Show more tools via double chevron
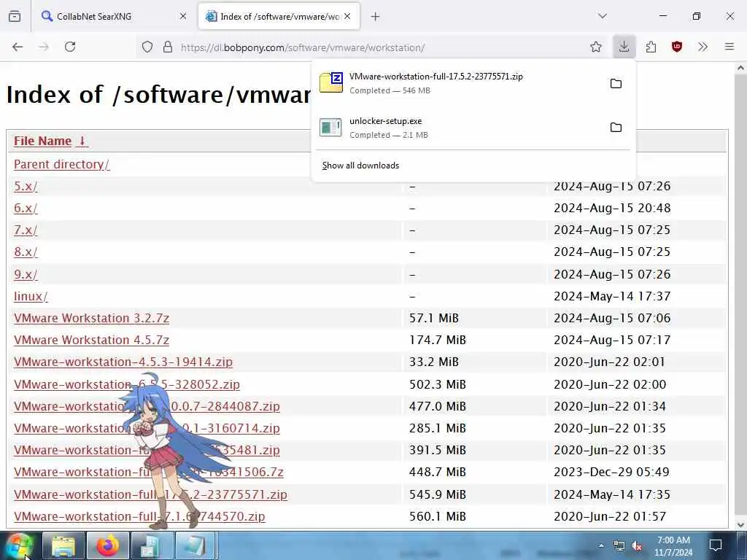This screenshot has width=747, height=560. click(x=703, y=47)
